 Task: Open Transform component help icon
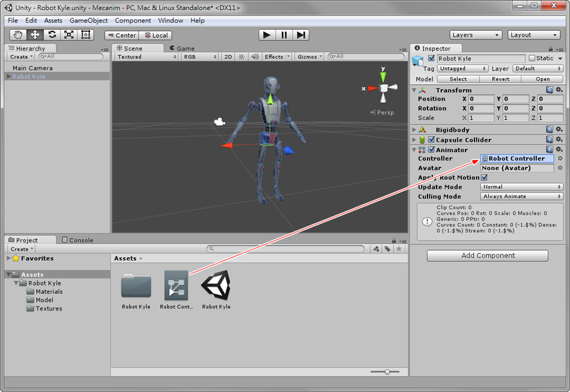pos(550,90)
